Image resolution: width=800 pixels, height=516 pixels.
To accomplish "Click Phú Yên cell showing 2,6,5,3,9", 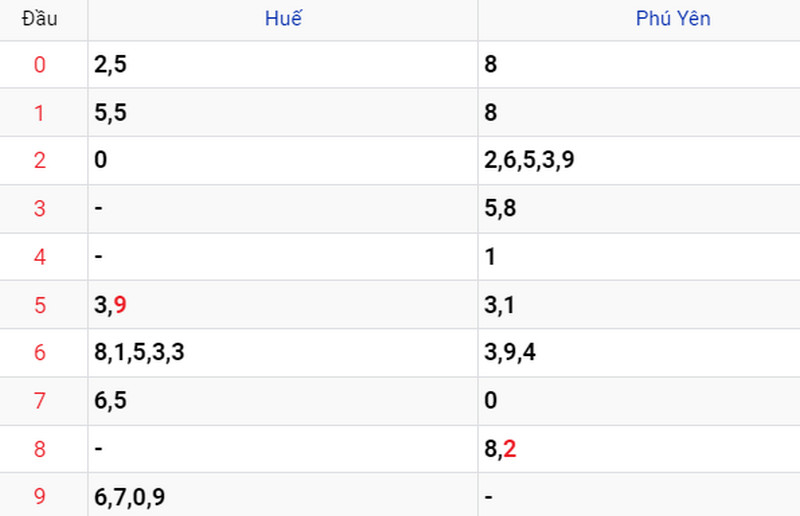I will (639, 160).
